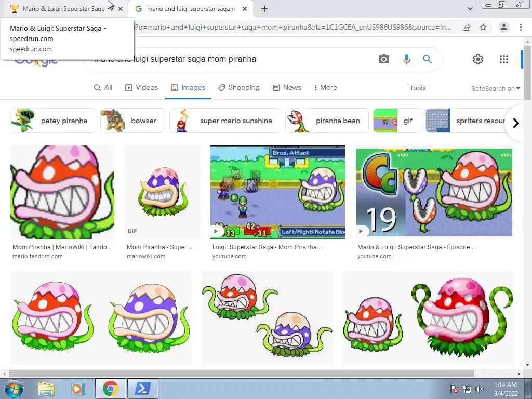Show more suggestion chips with right arrow
The image size is (532, 399).
pos(516,123)
